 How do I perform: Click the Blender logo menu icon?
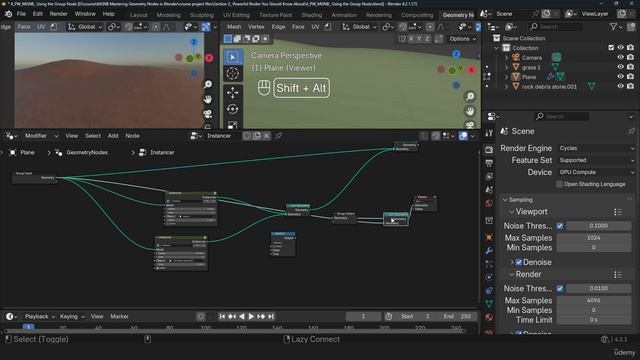8,14
